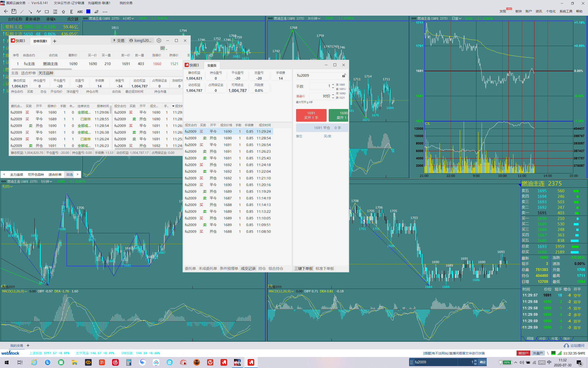Click the 论坛提问 forum link
This screenshot has width=588, height=368.
[x=575, y=346]
